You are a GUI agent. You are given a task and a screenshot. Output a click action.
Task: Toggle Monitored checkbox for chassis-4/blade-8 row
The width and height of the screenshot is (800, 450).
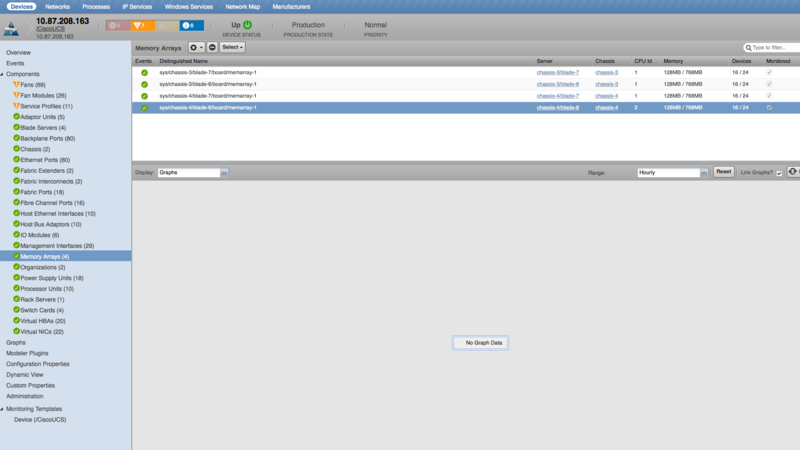click(x=769, y=108)
